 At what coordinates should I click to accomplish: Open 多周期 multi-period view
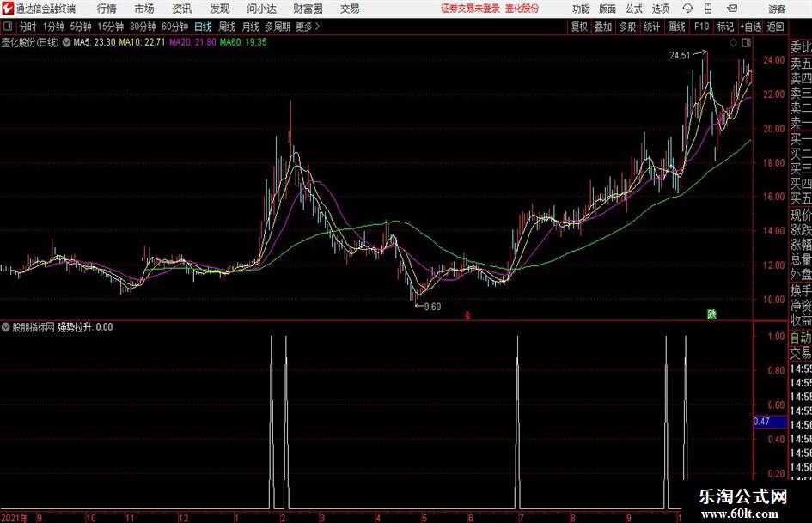coord(278,27)
